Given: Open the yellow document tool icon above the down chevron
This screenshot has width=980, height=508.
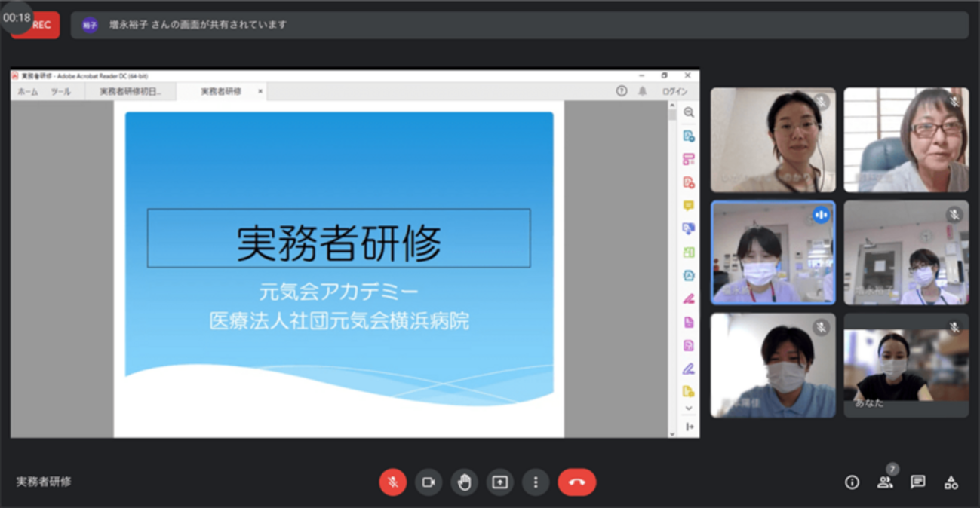Looking at the screenshot, I should tap(689, 392).
